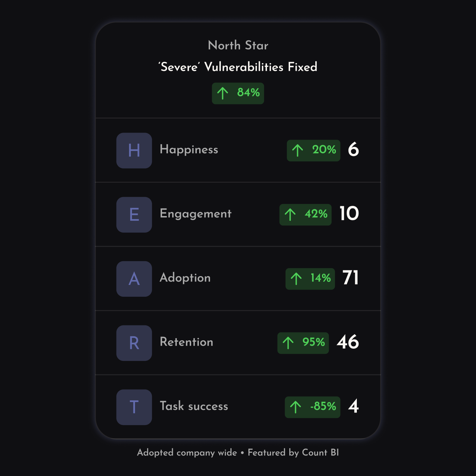Click the Adoption 14% change badge
The width and height of the screenshot is (476, 476).
pyautogui.click(x=310, y=279)
